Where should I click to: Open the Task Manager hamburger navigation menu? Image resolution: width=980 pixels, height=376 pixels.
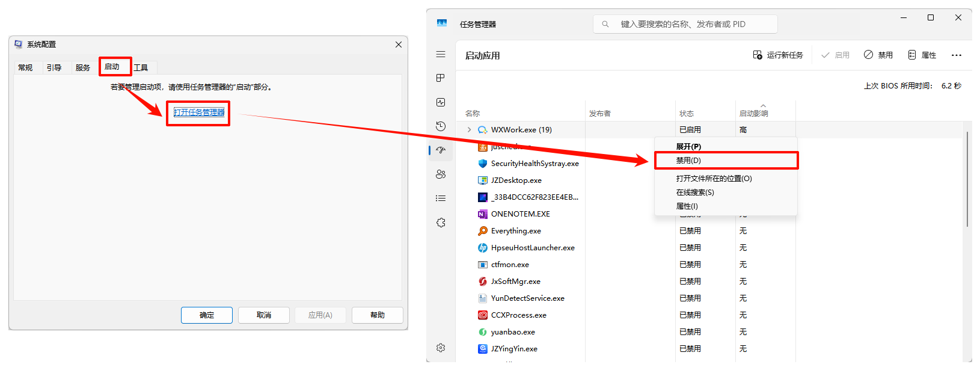coord(441,54)
